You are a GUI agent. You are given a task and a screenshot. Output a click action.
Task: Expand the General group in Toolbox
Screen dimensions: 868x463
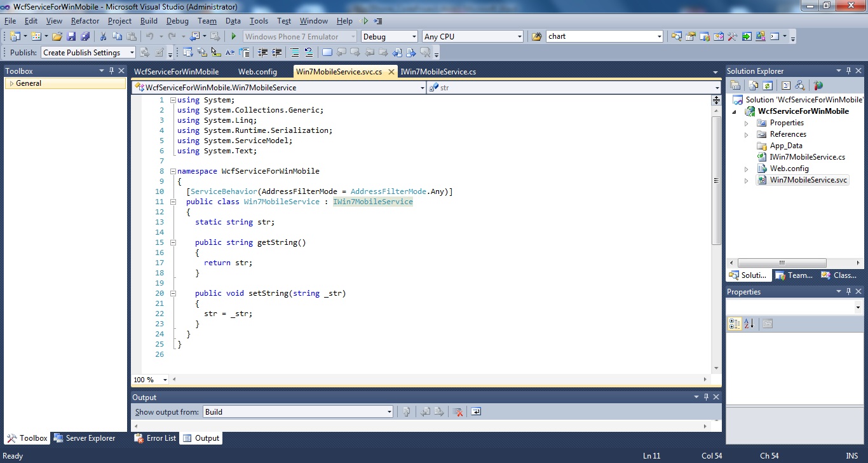(11, 83)
